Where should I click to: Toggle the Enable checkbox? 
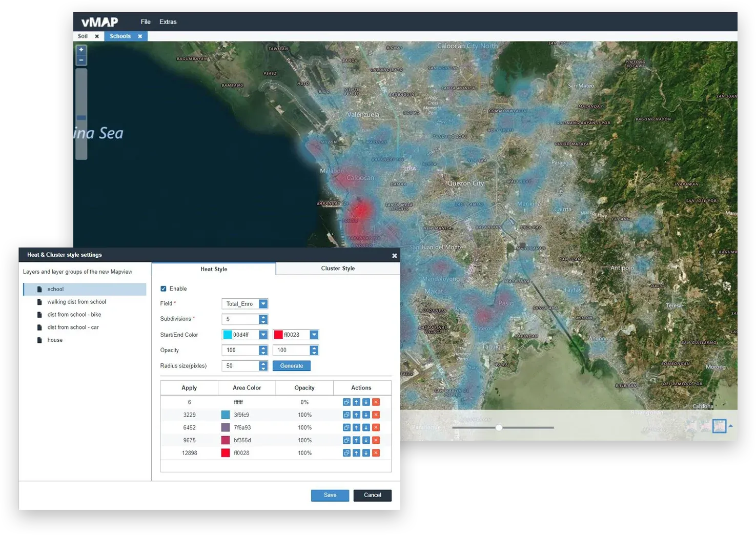tap(164, 289)
